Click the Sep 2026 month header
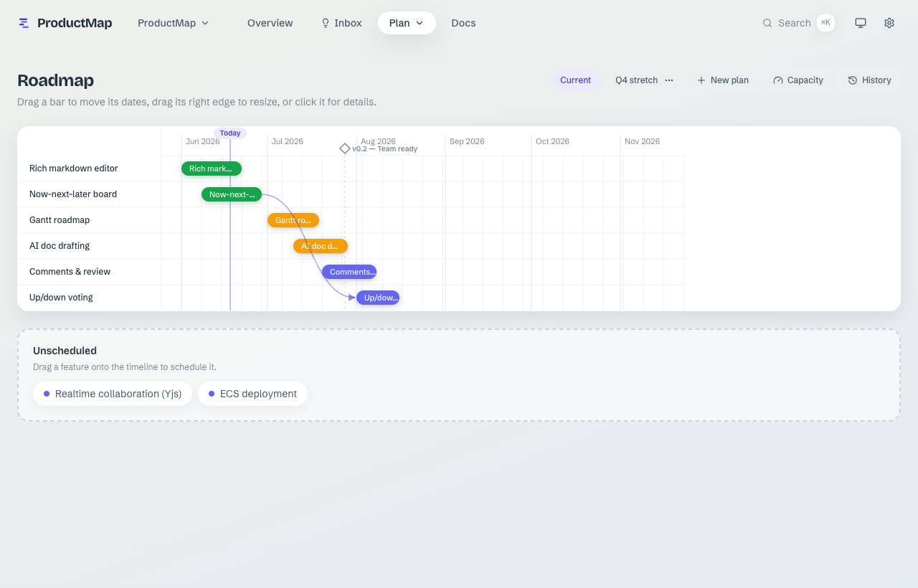The width and height of the screenshot is (918, 588). pyautogui.click(x=467, y=141)
